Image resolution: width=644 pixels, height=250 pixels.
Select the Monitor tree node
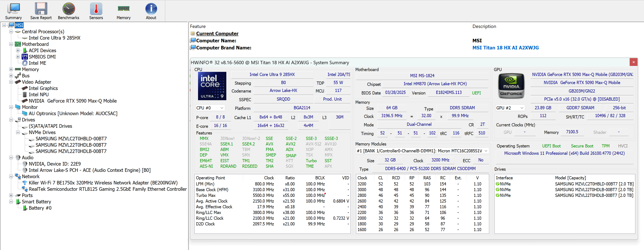tap(30, 107)
